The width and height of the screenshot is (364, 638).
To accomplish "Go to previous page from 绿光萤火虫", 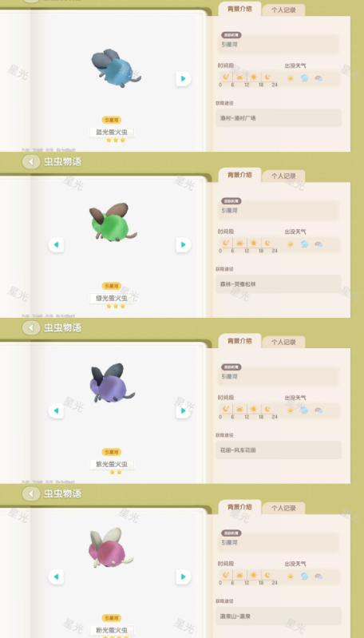I will tap(56, 244).
